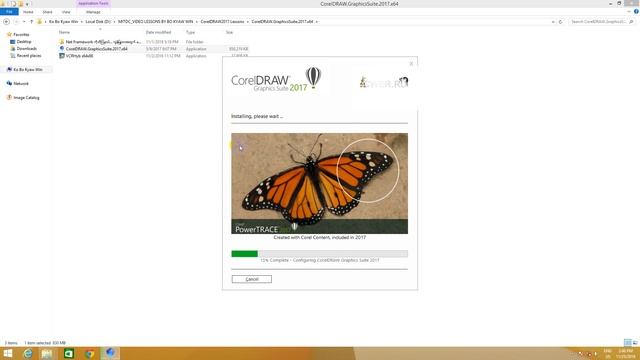Sort files by Size column
The height and width of the screenshot is (360, 640).
point(229,32)
